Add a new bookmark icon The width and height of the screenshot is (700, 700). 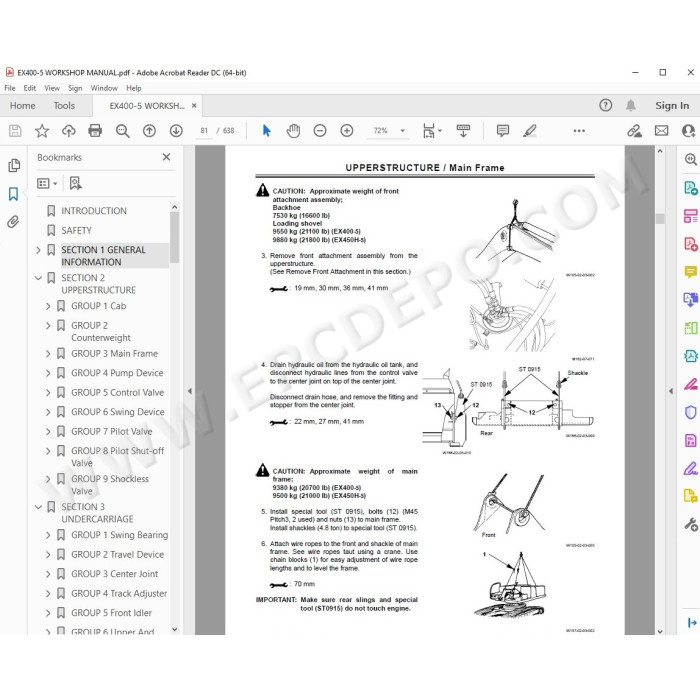pyautogui.click(x=75, y=183)
